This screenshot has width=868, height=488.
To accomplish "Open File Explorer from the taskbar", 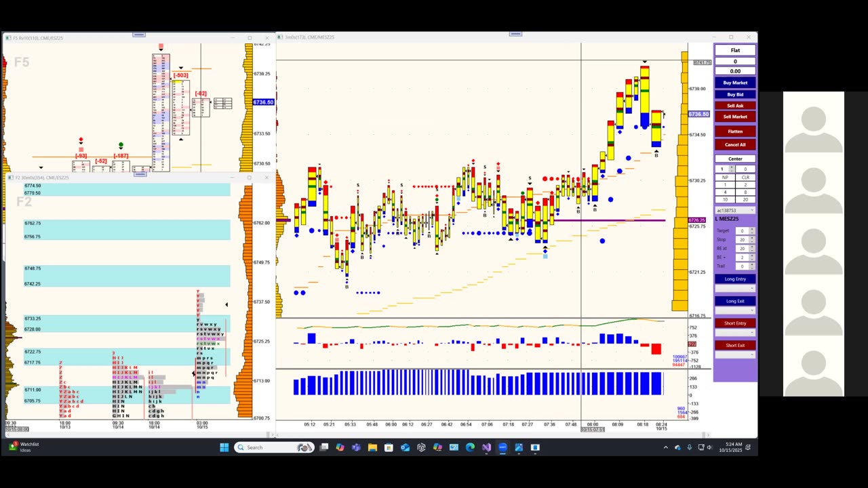I will pyautogui.click(x=372, y=447).
